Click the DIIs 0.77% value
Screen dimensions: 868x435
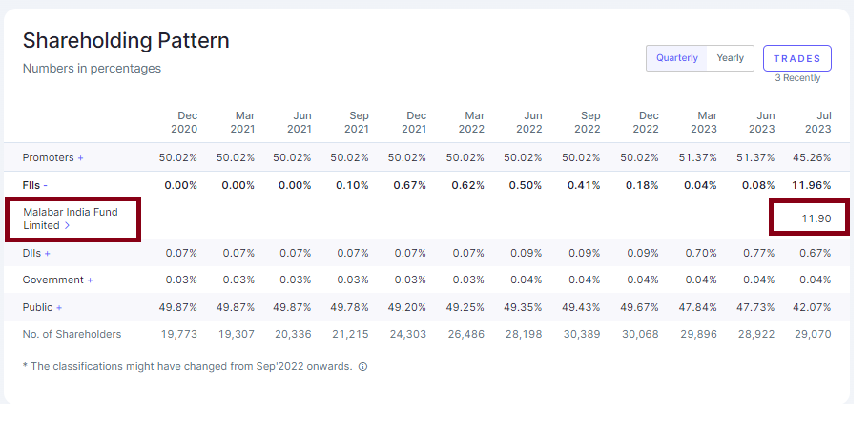[758, 254]
